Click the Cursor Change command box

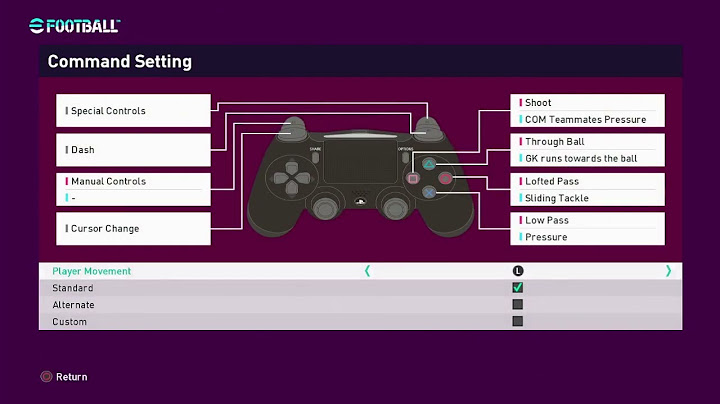133,229
